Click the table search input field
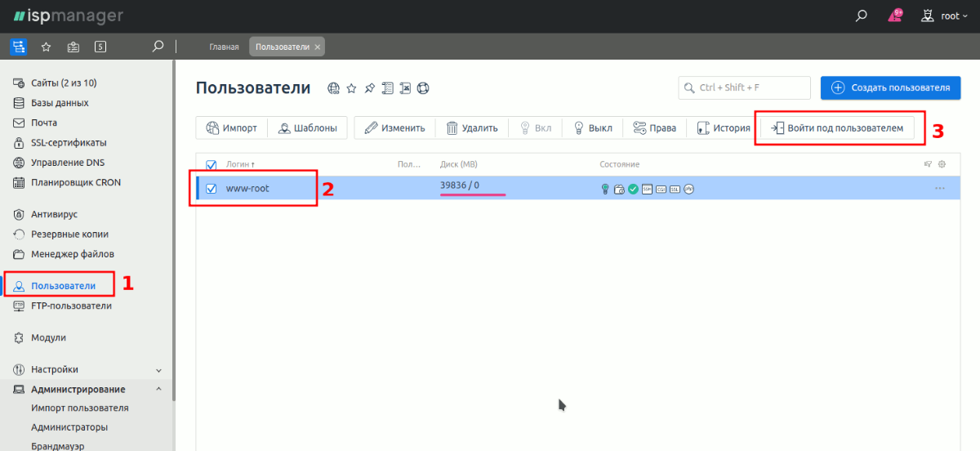The height and width of the screenshot is (451, 980). (744, 87)
